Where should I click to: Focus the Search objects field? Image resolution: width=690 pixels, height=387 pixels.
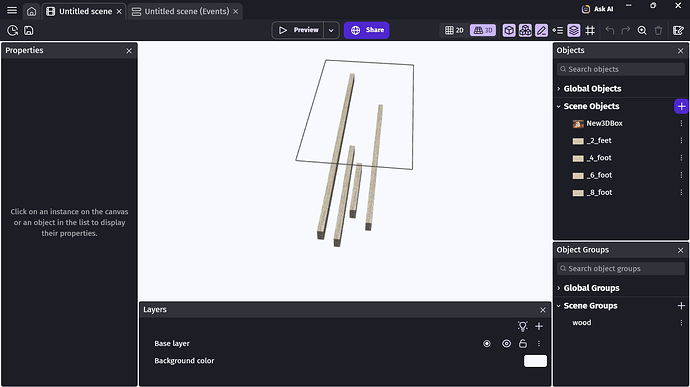coord(620,69)
